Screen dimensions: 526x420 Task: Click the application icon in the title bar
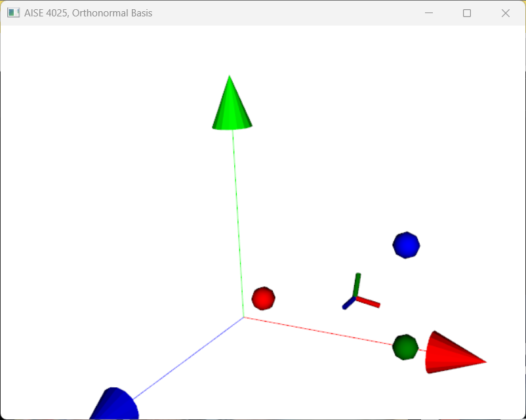click(13, 12)
